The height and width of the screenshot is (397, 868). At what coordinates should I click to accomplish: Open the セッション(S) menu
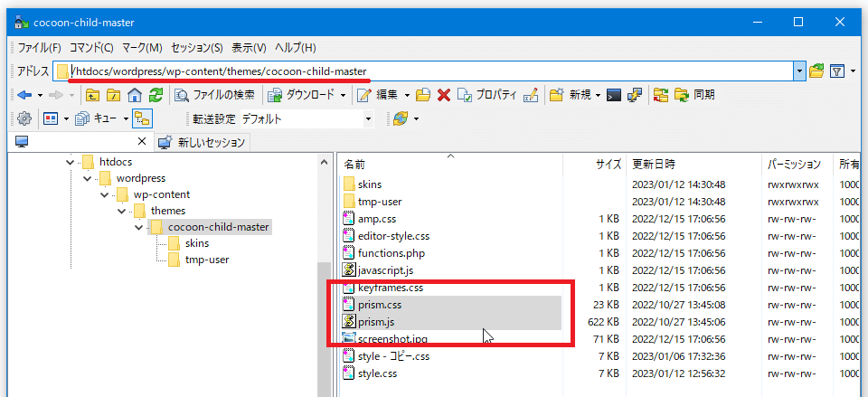(x=197, y=47)
